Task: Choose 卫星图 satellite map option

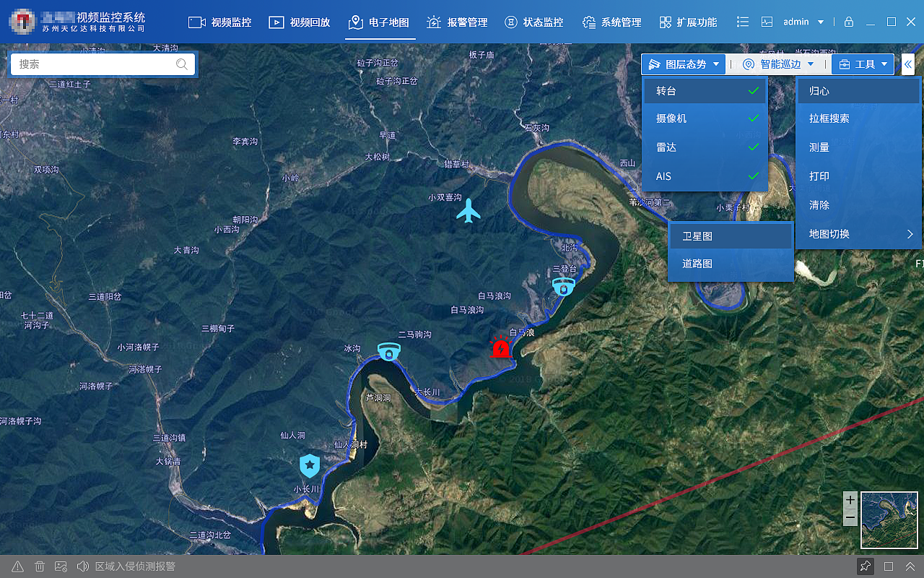Action: [x=731, y=236]
